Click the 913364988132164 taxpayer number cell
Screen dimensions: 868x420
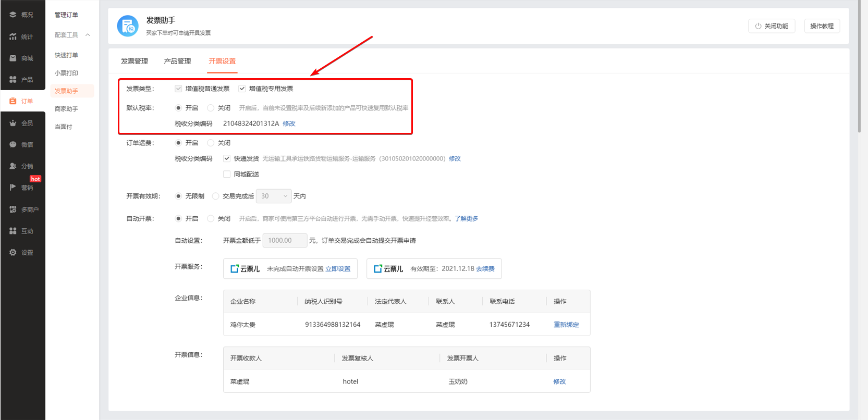(333, 325)
